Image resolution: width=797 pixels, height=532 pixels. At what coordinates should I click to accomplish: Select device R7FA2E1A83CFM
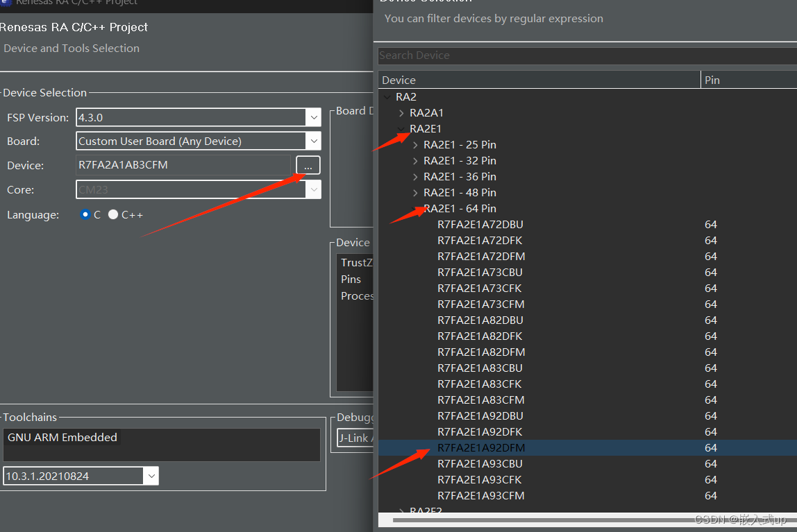[481, 400]
